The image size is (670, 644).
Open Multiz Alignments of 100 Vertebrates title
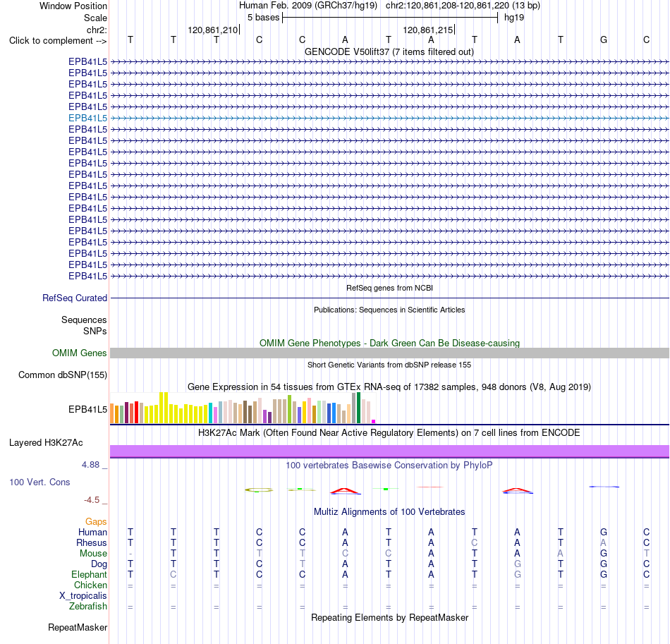tap(389, 512)
